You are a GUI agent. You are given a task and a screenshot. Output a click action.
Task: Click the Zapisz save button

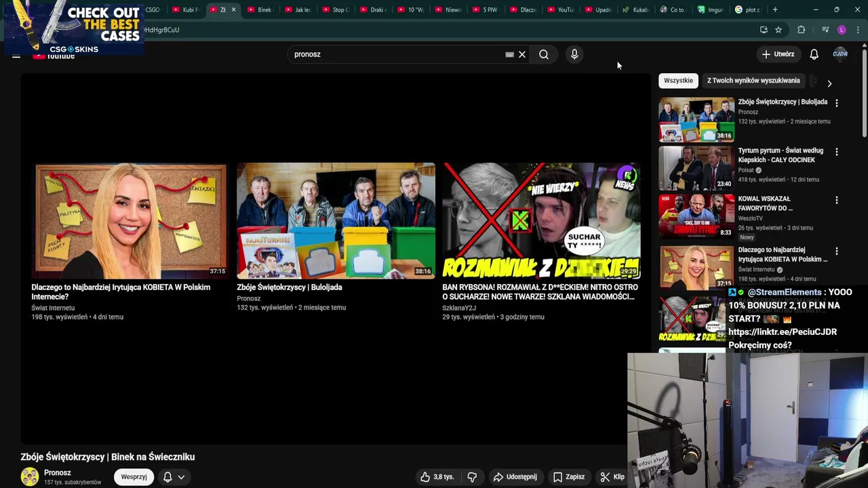(569, 476)
